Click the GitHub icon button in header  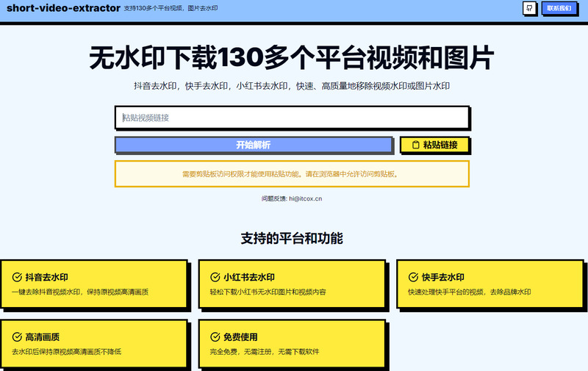529,8
